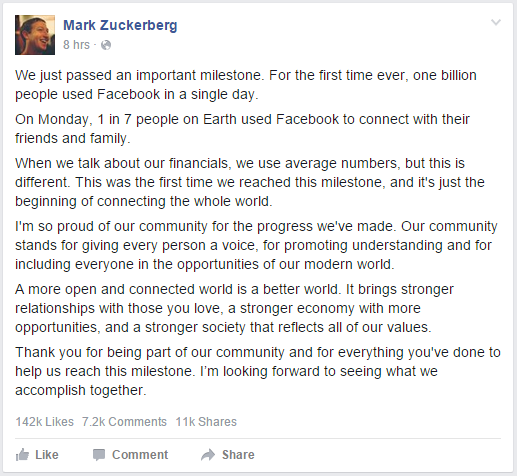View the 11k Shares list
Image resolution: width=517 pixels, height=476 pixels.
pyautogui.click(x=206, y=422)
